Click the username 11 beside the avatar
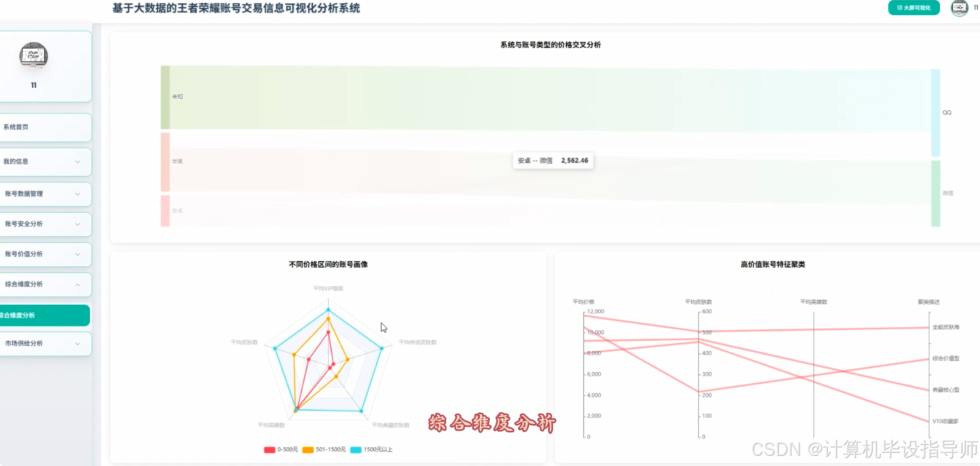This screenshot has height=466, width=980. pos(976,8)
